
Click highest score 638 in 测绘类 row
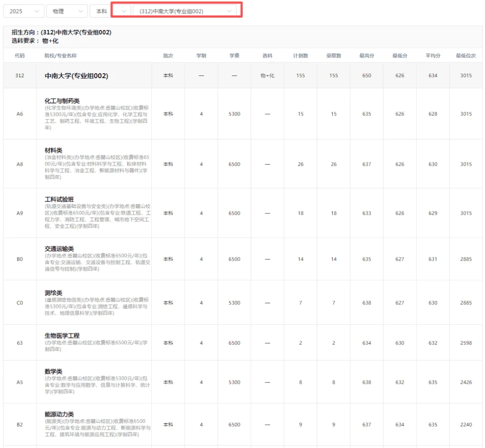pyautogui.click(x=367, y=303)
